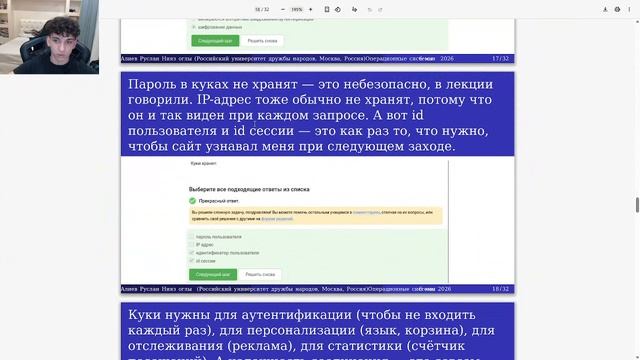Click the 'Прекрасный ответ.' text
Viewport: 640px width, 360px height.
(219, 201)
